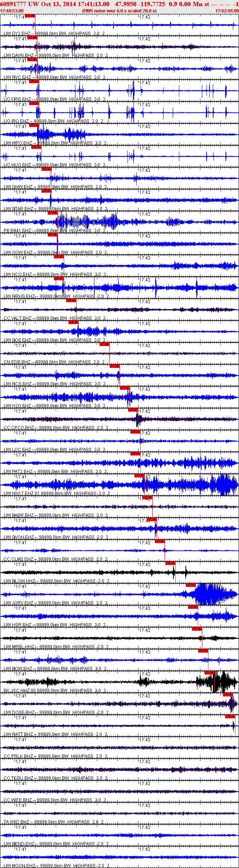Select the UW DY2 EHZ station label
239x868 pixels.
click(17, 34)
